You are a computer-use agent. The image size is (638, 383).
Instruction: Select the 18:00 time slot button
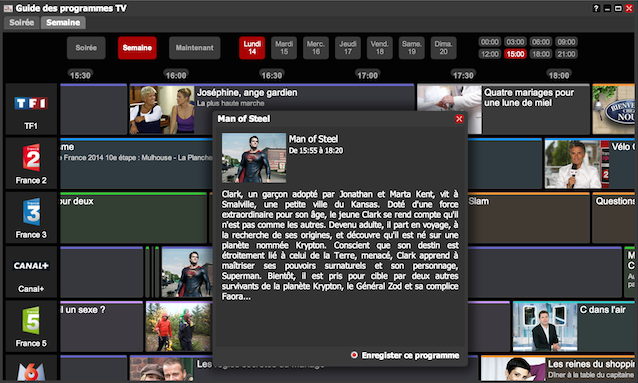point(540,54)
